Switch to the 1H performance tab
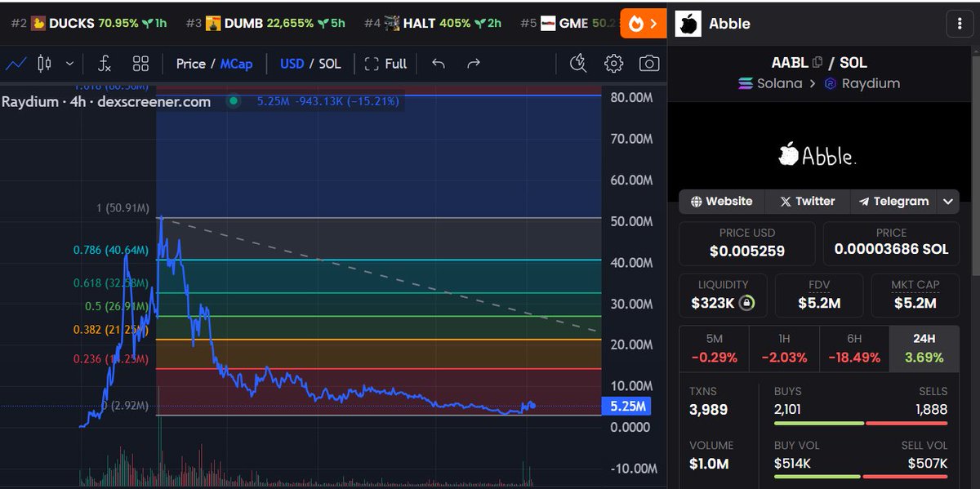The width and height of the screenshot is (980, 489). (786, 348)
